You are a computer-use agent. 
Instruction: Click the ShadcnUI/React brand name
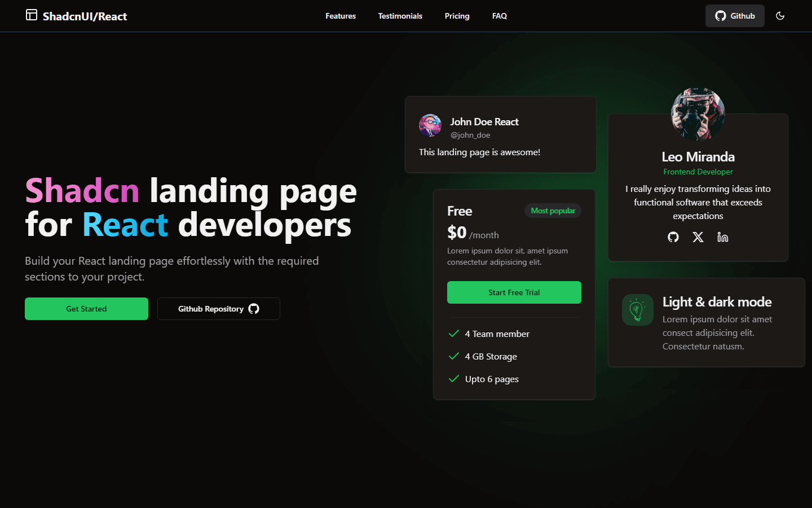point(85,16)
